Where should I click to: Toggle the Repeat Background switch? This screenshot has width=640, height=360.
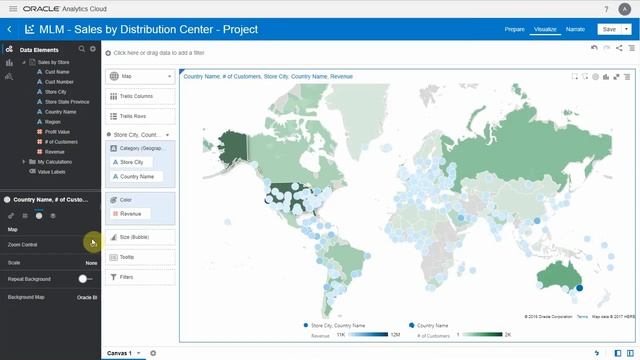[x=85, y=279]
